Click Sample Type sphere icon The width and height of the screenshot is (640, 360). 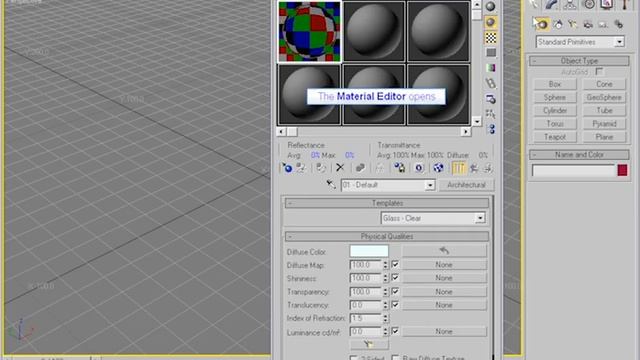491,7
